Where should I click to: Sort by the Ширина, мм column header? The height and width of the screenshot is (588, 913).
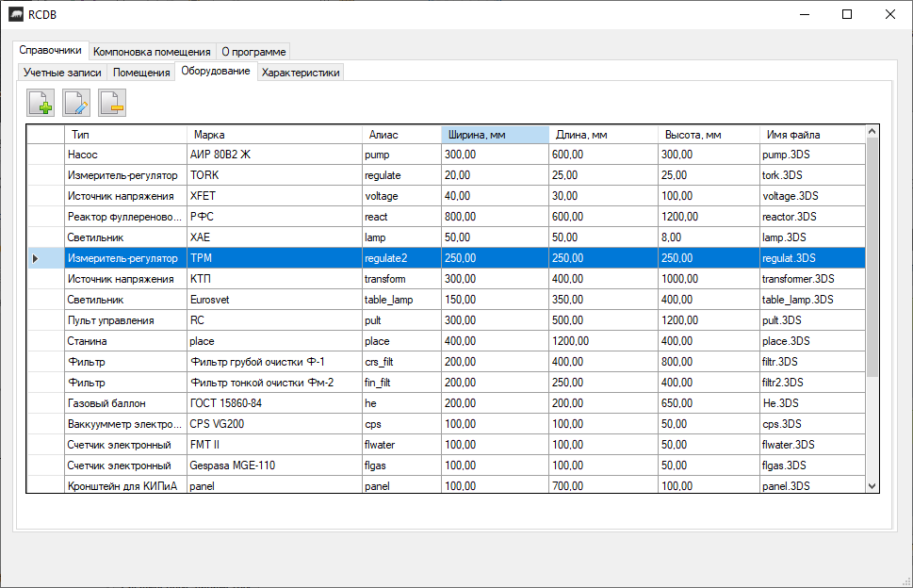[495, 135]
